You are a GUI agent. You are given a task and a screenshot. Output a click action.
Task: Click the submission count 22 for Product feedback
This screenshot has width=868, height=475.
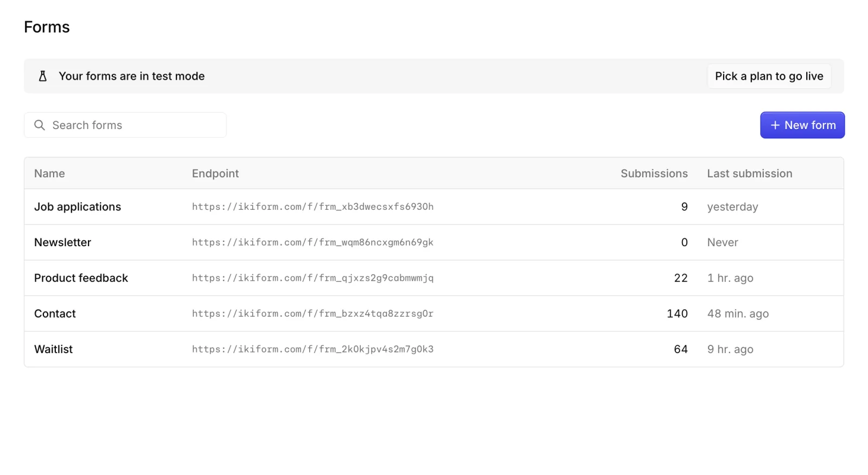[x=681, y=278]
